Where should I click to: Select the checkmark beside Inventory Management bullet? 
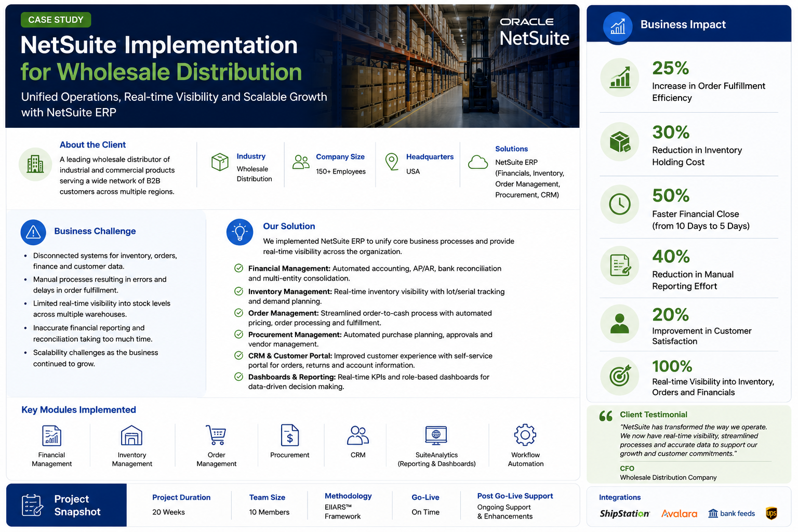coord(238,291)
